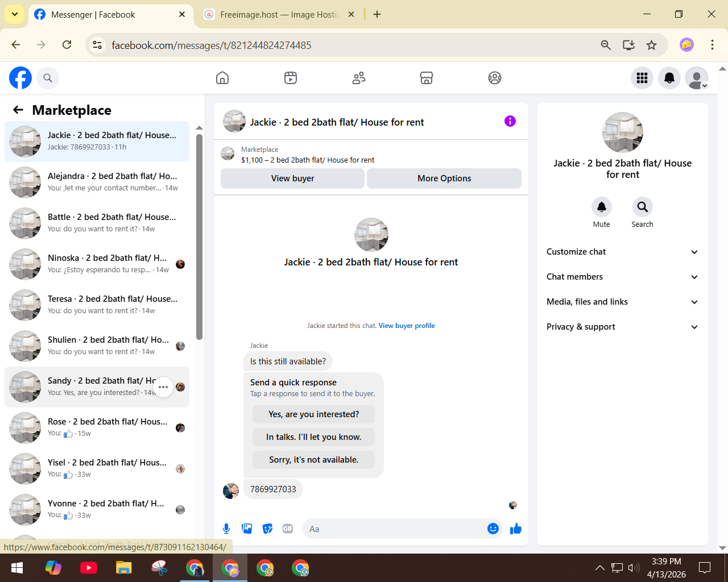This screenshot has height=582, width=728.
Task: Click the View buyer button
Action: coord(292,178)
